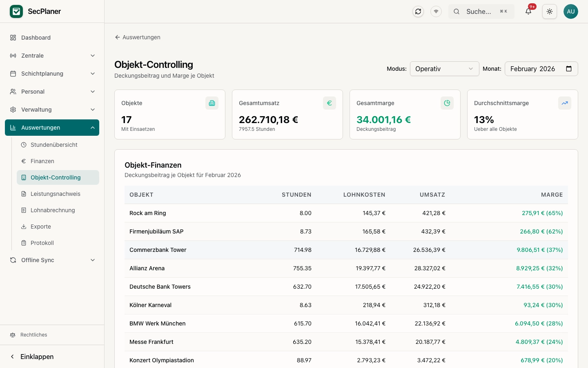Click the SecPlaner logo icon
Viewport: 588px width, 368px height.
pos(16,11)
